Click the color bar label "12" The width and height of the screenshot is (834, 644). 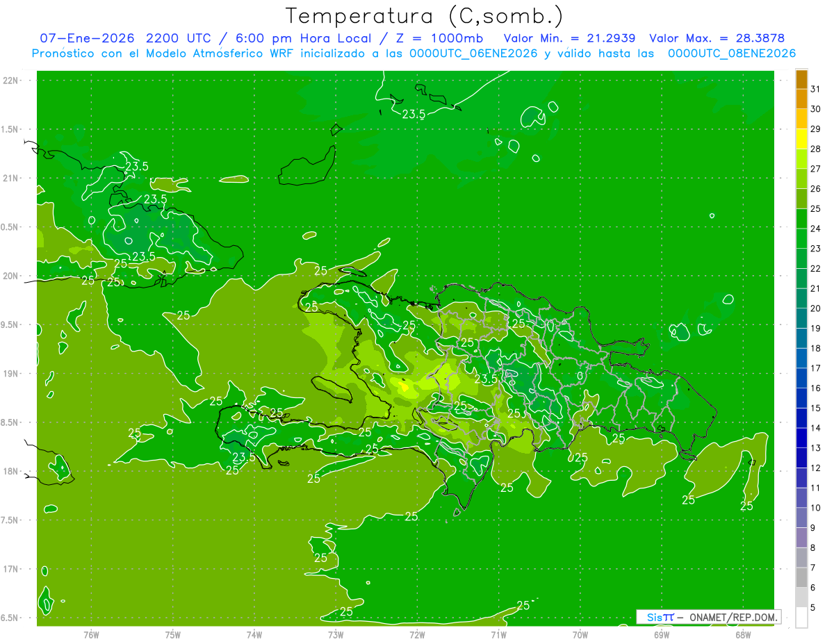[x=816, y=468]
